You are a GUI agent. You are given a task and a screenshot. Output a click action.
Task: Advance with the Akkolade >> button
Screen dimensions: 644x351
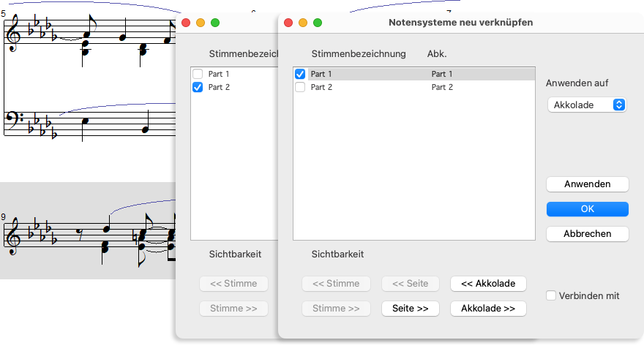[487, 309]
